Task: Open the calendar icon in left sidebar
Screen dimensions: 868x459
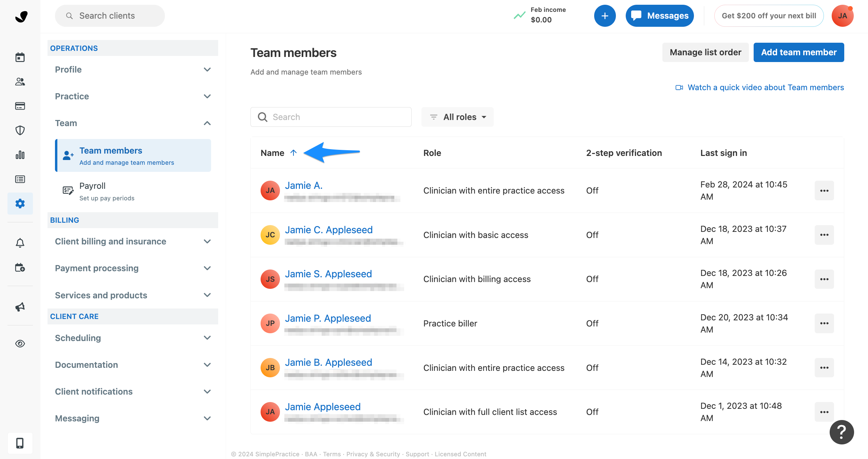Action: 20,57
